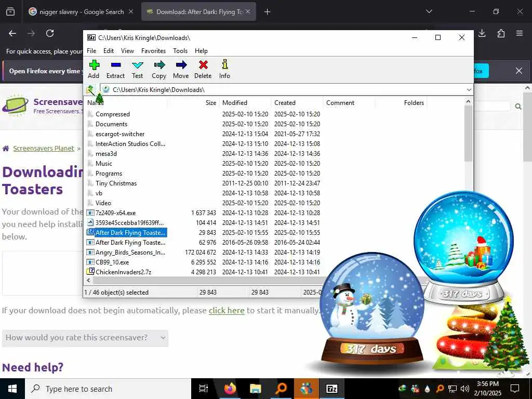Select the Programs folder
Viewport: 532px width, 399px height.
coord(109,174)
